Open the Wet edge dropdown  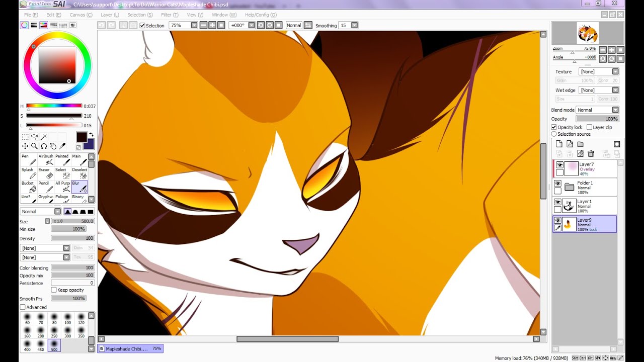pyautogui.click(x=615, y=90)
